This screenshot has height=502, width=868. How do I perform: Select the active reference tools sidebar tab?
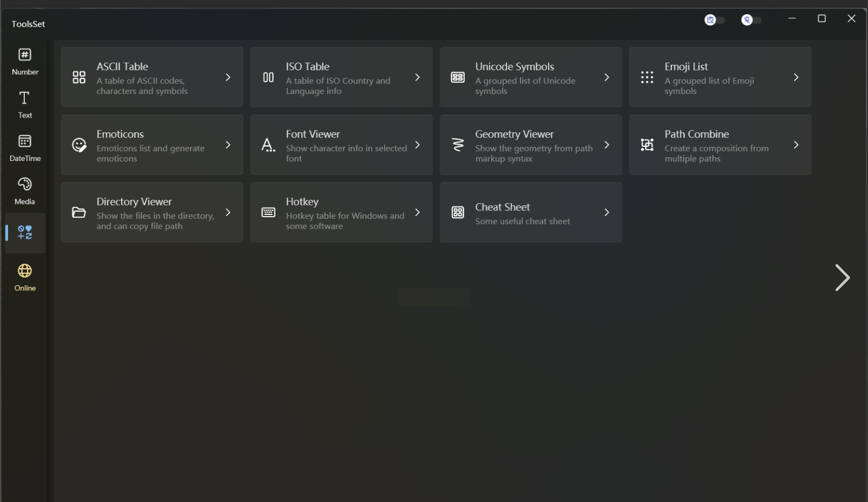(x=25, y=233)
